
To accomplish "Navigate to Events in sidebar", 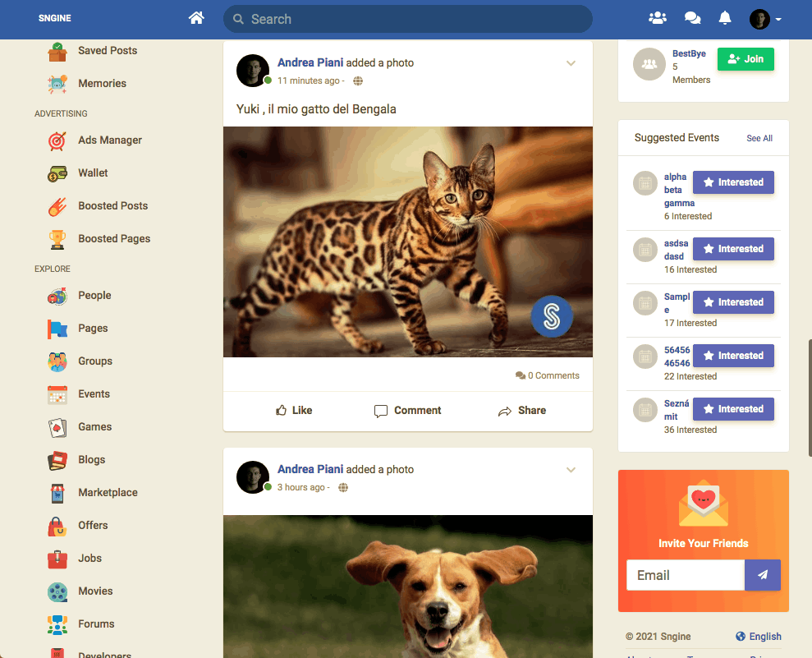I will point(94,394).
